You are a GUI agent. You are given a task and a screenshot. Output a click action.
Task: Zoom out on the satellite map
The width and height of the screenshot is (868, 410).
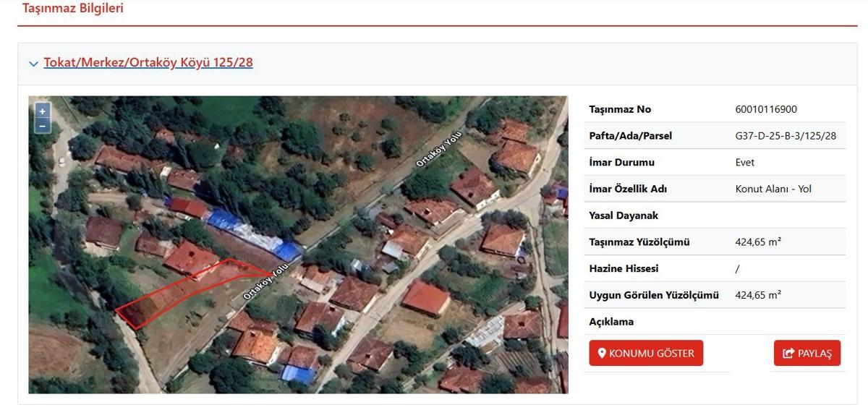tap(43, 126)
